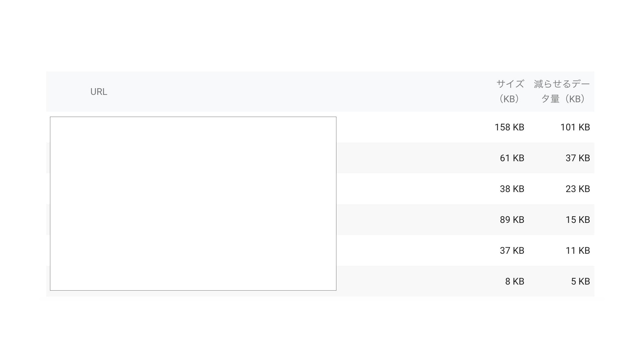Select the 61 KB size cell
The height and width of the screenshot is (362, 644).
[x=512, y=158]
